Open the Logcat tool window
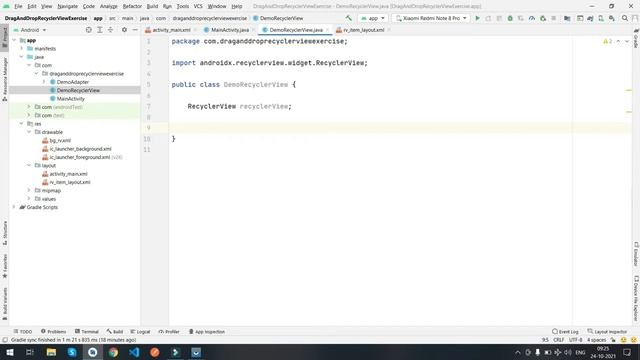 (x=140, y=331)
